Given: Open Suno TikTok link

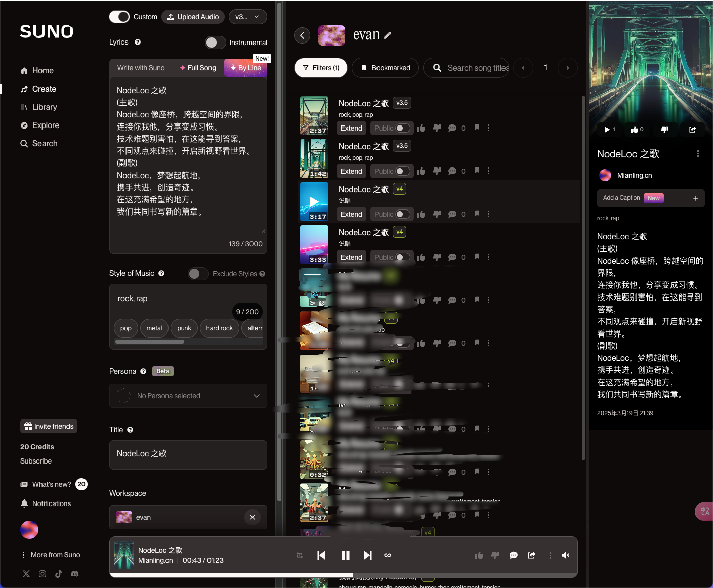Looking at the screenshot, I should 59,574.
